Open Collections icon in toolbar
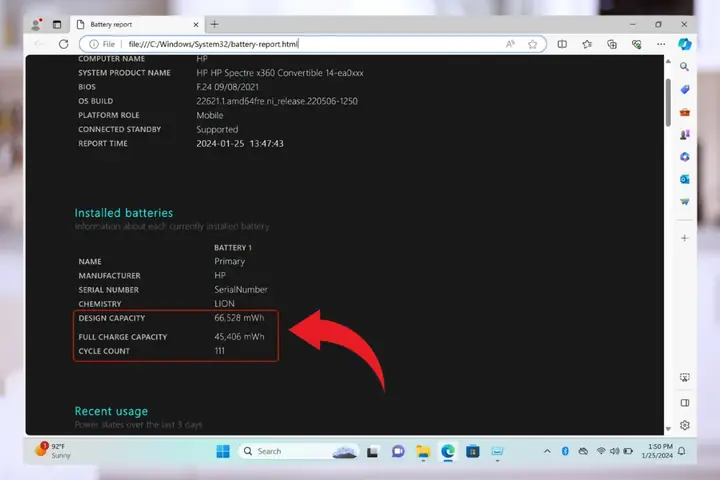Viewport: 720px width, 480px height. point(612,44)
